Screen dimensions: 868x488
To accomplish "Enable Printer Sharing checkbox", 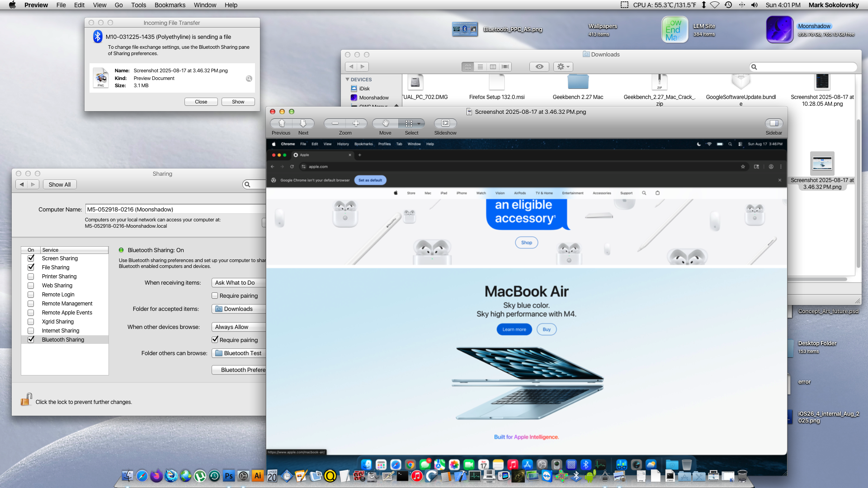I will point(31,277).
